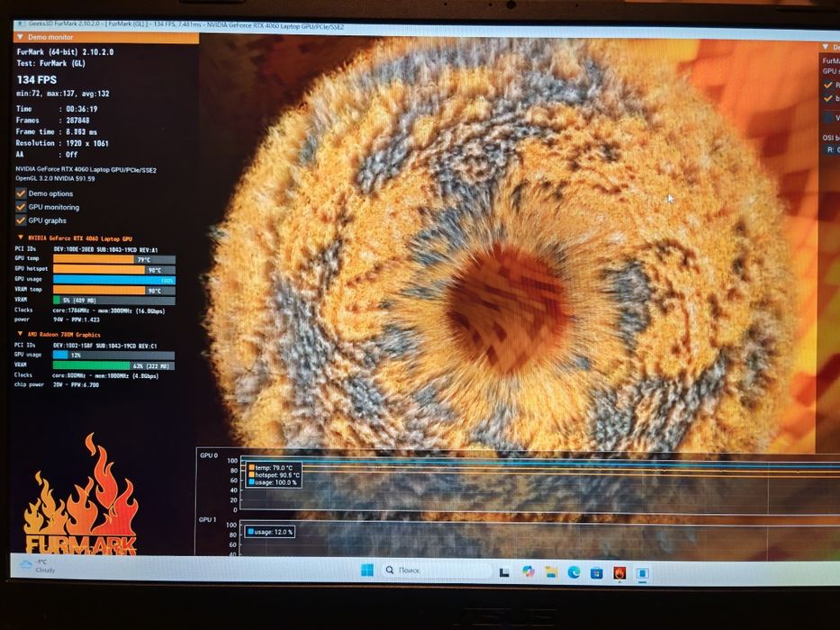840x630 pixels.
Task: Click the taskbar search box labeled Поиск
Action: [436, 570]
